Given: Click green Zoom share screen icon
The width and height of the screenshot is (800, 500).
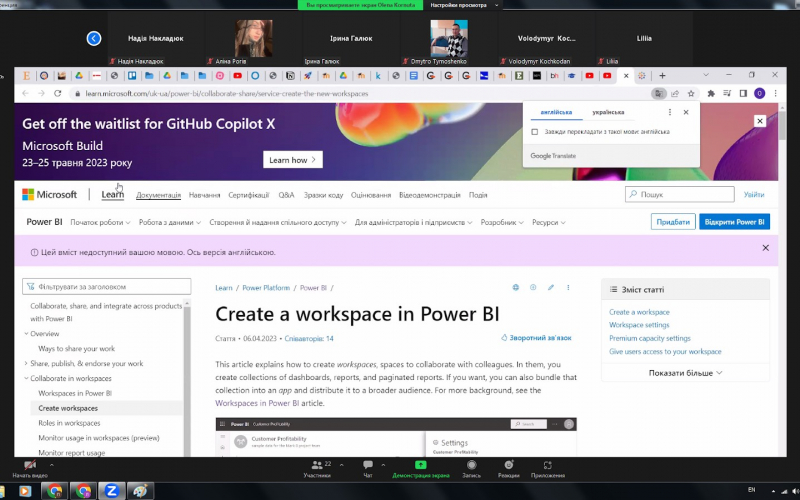Looking at the screenshot, I should point(420,465).
